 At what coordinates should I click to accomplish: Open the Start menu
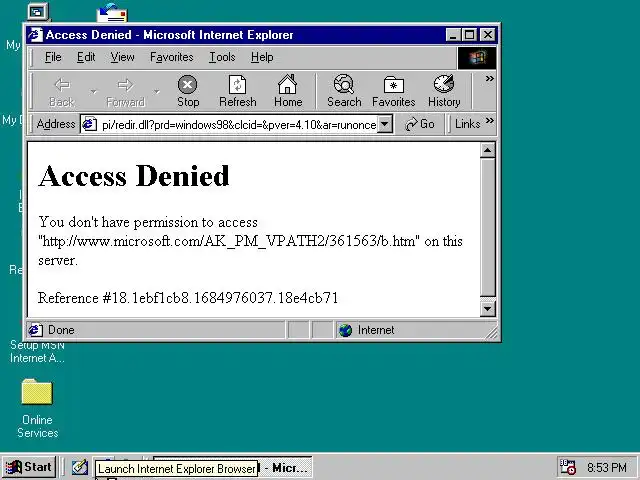coord(29,467)
